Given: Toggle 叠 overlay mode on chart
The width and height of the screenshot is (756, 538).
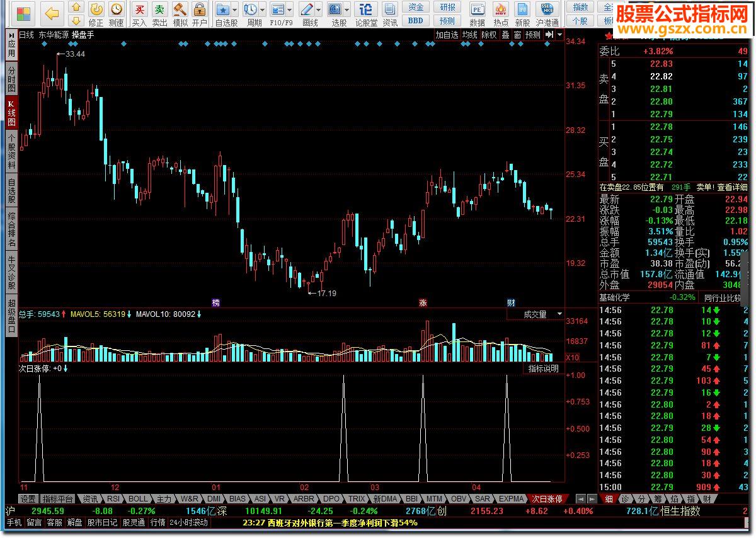Looking at the screenshot, I should pyautogui.click(x=505, y=35).
